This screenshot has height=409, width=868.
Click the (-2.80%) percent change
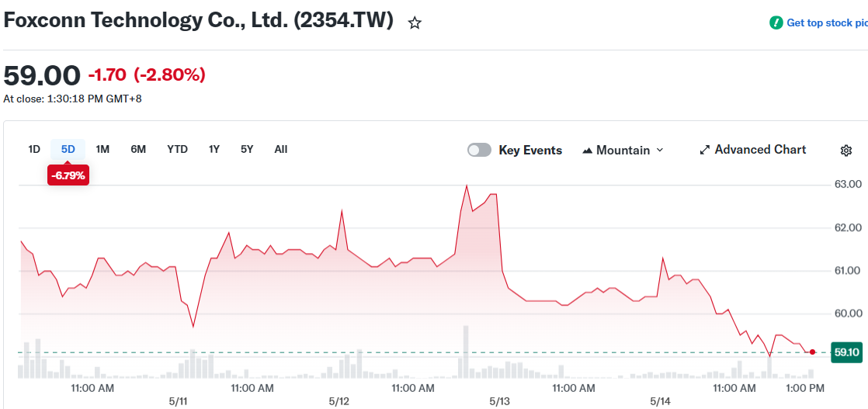(x=169, y=75)
